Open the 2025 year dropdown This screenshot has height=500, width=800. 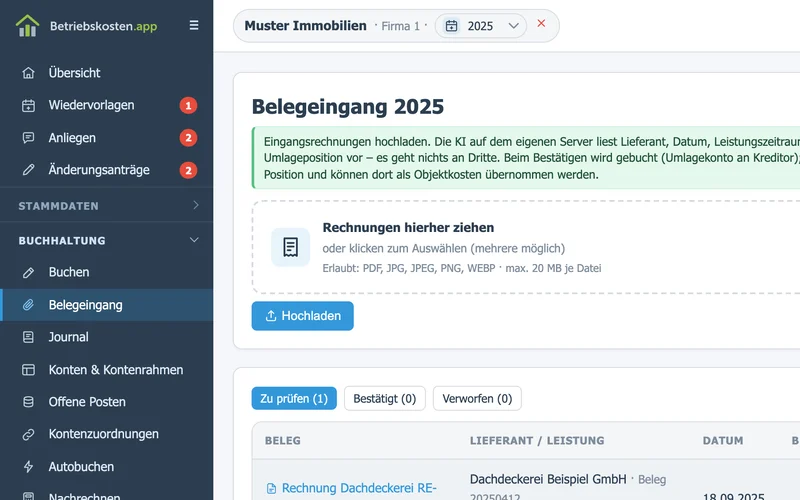(x=481, y=26)
